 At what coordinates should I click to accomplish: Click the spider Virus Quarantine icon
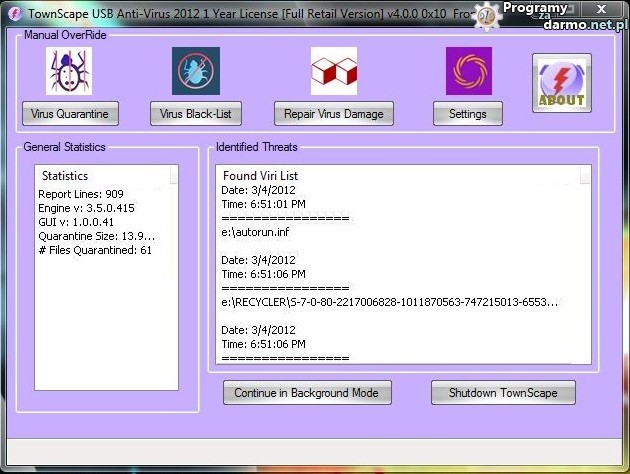[x=69, y=71]
